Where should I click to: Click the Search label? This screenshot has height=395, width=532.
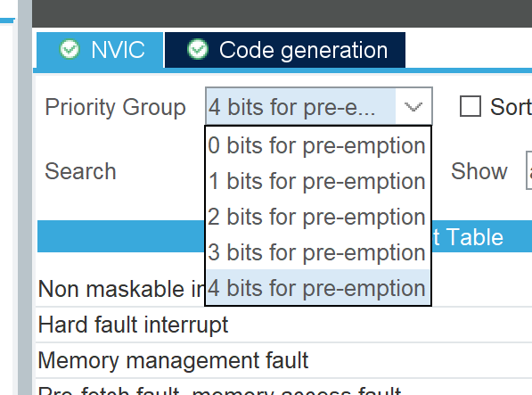pyautogui.click(x=80, y=171)
